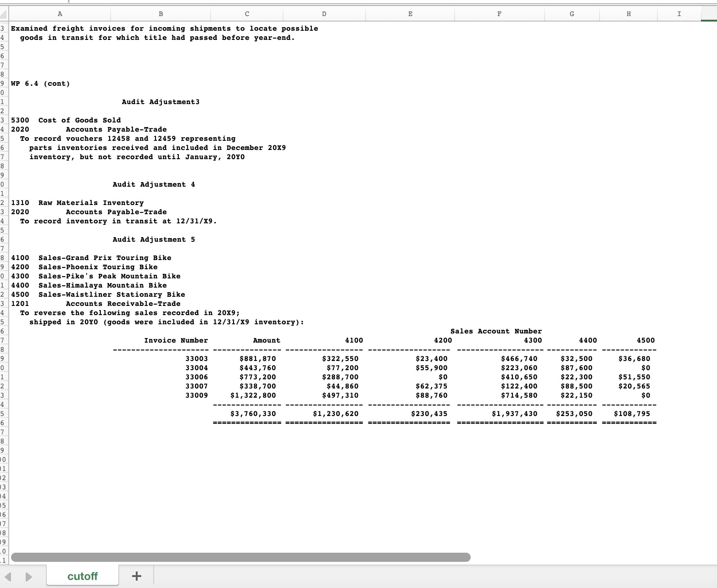717x588 pixels.
Task: Click the plus icon to add a sheet
Action: (136, 576)
